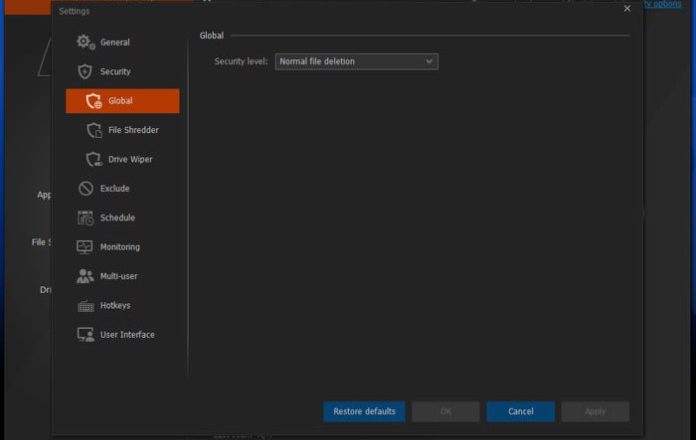Click the OK button

coord(445,411)
